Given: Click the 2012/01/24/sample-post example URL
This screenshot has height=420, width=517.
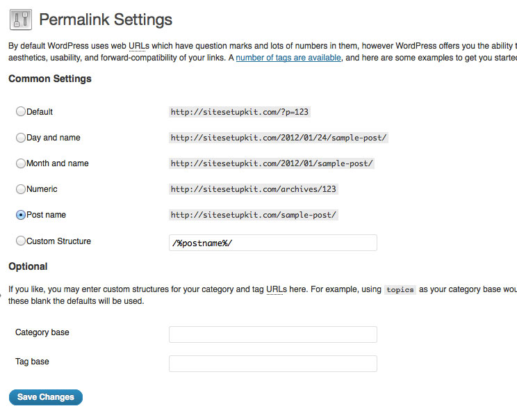Looking at the screenshot, I should [x=279, y=138].
